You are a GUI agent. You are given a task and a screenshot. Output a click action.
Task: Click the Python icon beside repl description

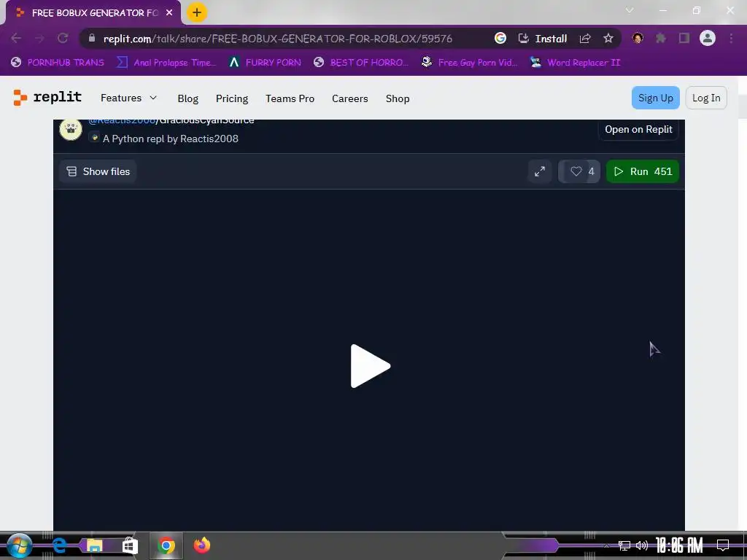[x=95, y=138]
